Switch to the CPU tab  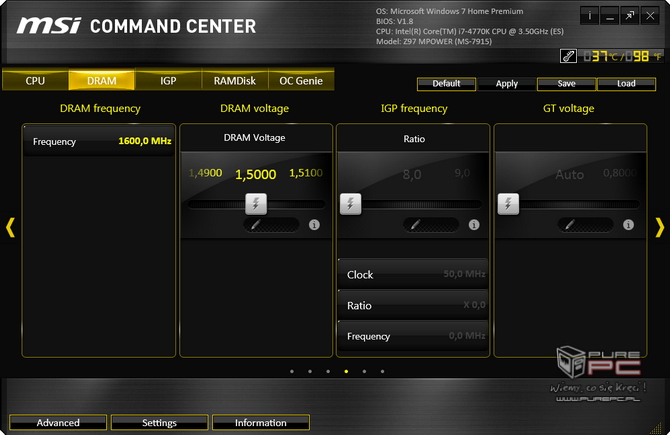click(35, 81)
